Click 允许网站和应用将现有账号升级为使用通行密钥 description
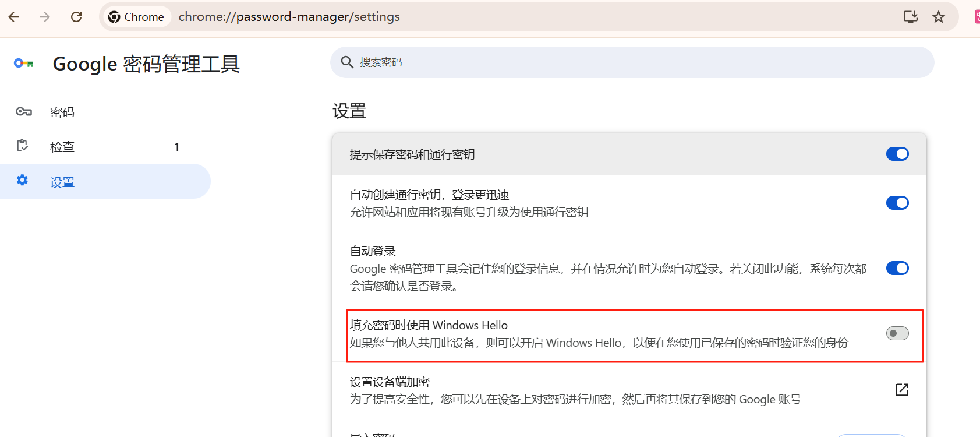This screenshot has height=437, width=980. (469, 212)
